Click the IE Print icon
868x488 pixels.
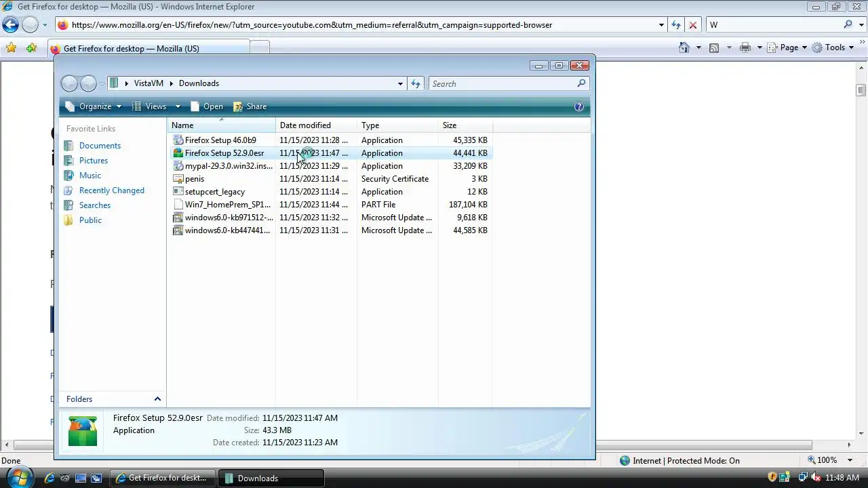(x=745, y=47)
